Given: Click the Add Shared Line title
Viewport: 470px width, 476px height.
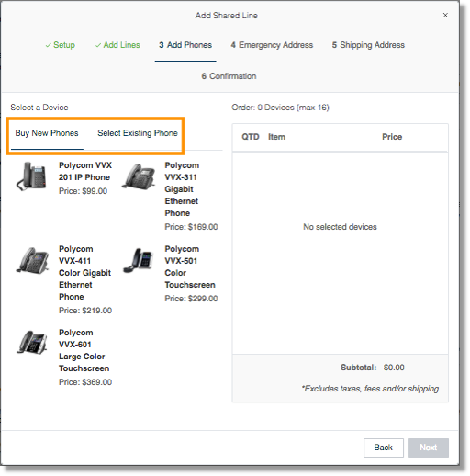Looking at the screenshot, I should [227, 16].
